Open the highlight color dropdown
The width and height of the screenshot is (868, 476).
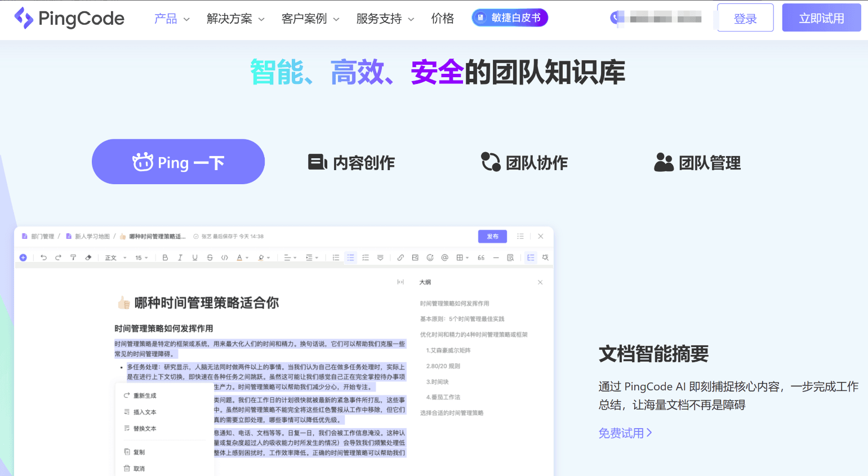coord(264,257)
